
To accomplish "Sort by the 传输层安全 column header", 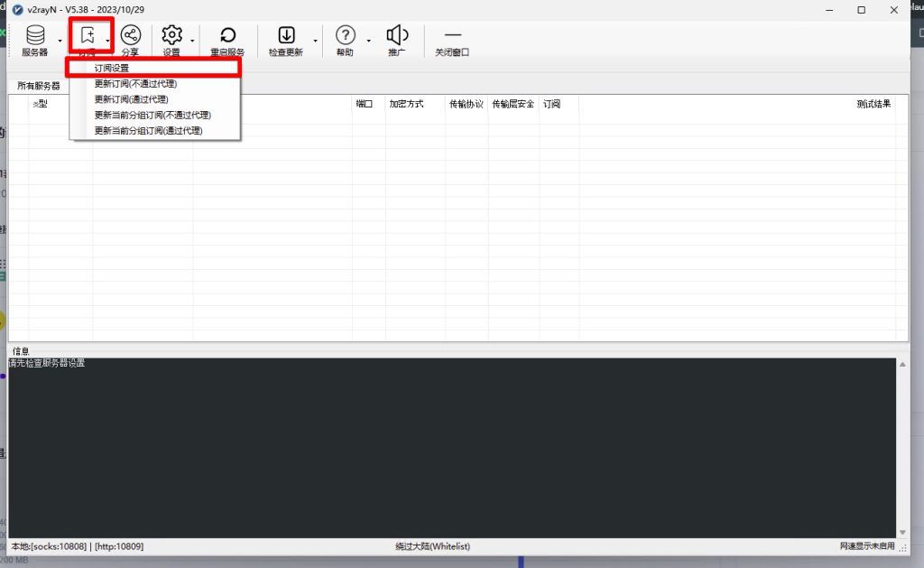I will 513,104.
